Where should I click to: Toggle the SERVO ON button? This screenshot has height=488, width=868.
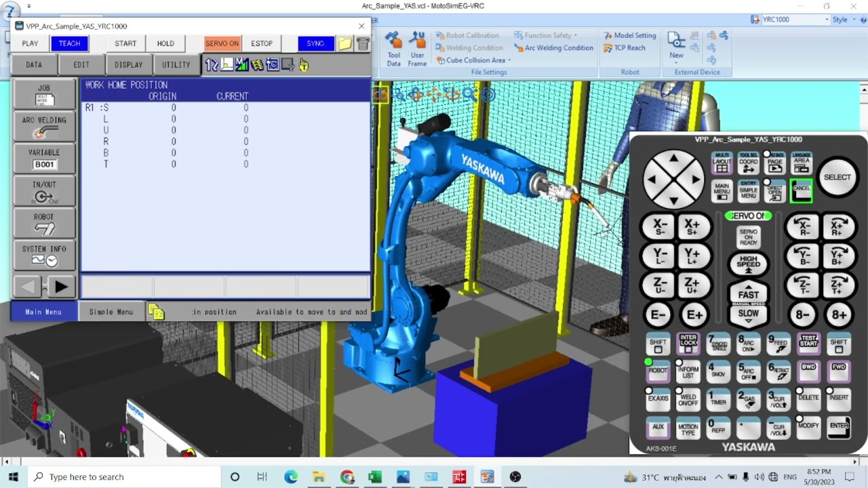222,43
